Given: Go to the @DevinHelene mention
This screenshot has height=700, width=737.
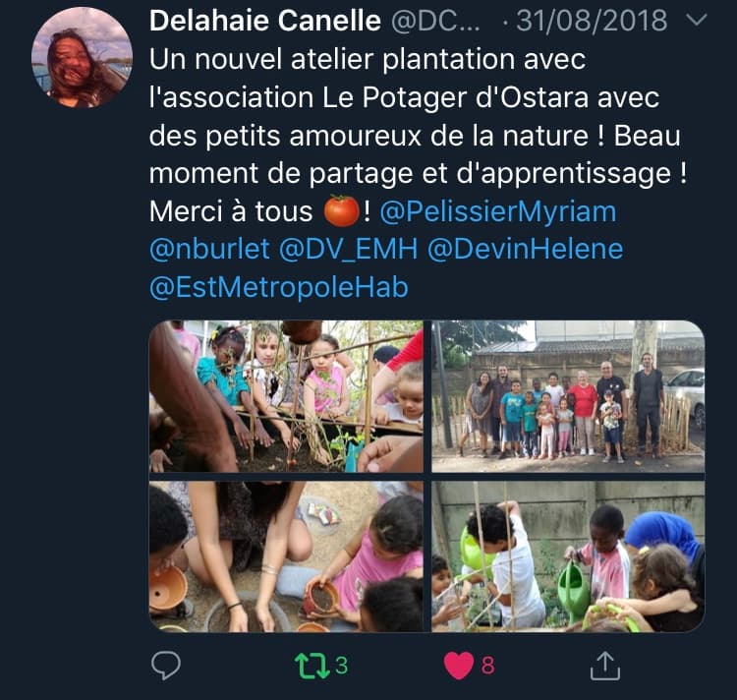Looking at the screenshot, I should click(x=525, y=249).
